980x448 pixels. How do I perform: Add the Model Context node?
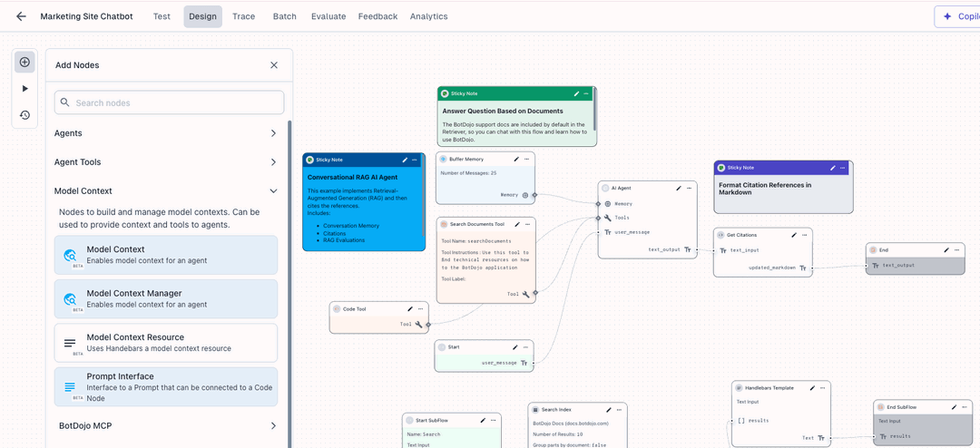[166, 255]
